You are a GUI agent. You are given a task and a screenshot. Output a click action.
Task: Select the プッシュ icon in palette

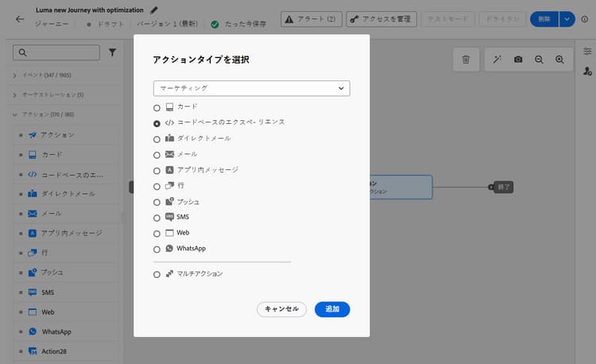click(x=33, y=273)
